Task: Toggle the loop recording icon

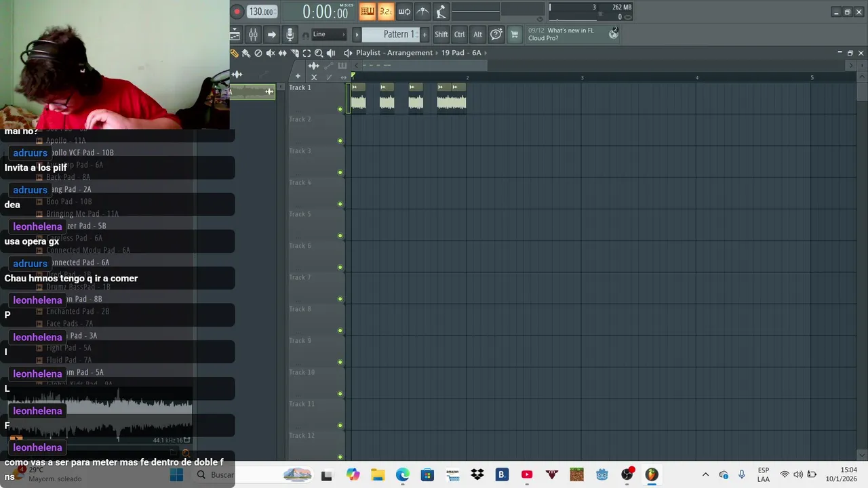Action: [404, 12]
